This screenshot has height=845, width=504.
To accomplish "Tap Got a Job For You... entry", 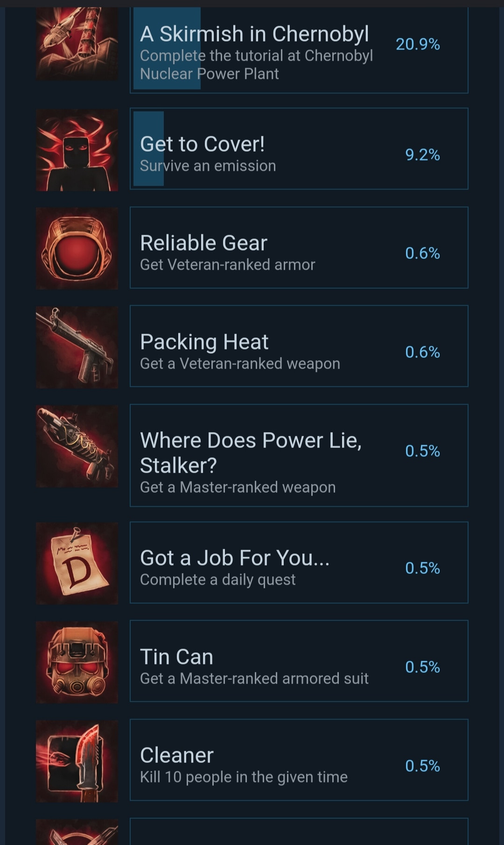I will click(x=299, y=563).
